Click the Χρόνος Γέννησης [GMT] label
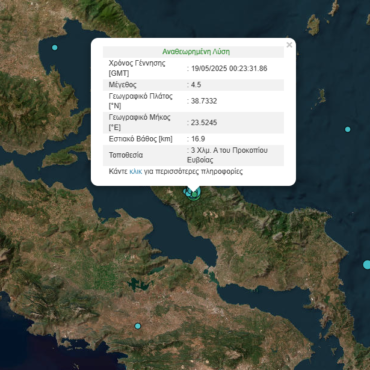Screen dimensions: 370x370 click(137, 68)
